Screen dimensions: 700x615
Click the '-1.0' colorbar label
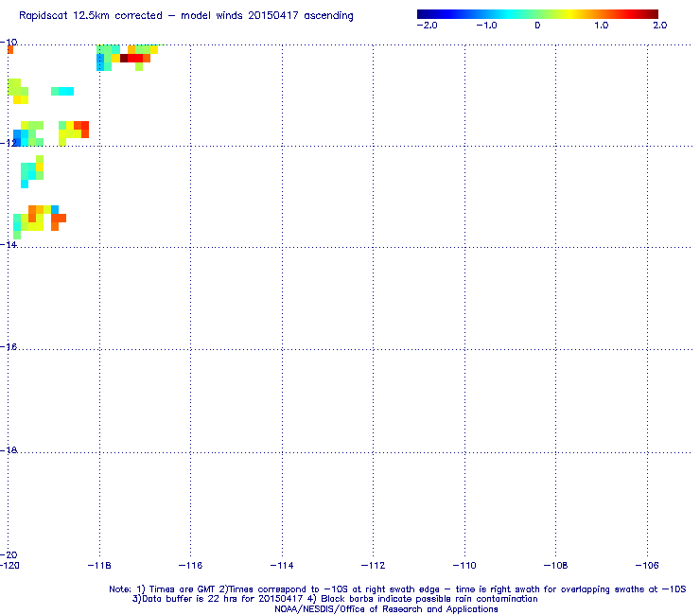[x=486, y=26]
